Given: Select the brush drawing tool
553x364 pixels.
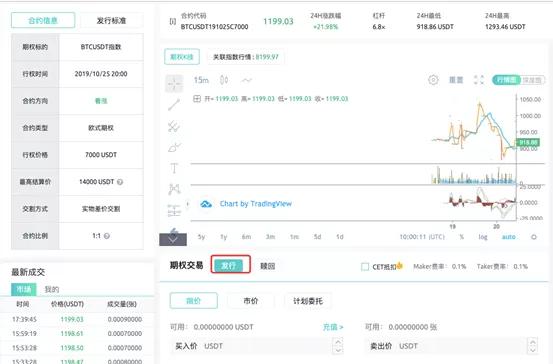Looking at the screenshot, I should 174,147.
